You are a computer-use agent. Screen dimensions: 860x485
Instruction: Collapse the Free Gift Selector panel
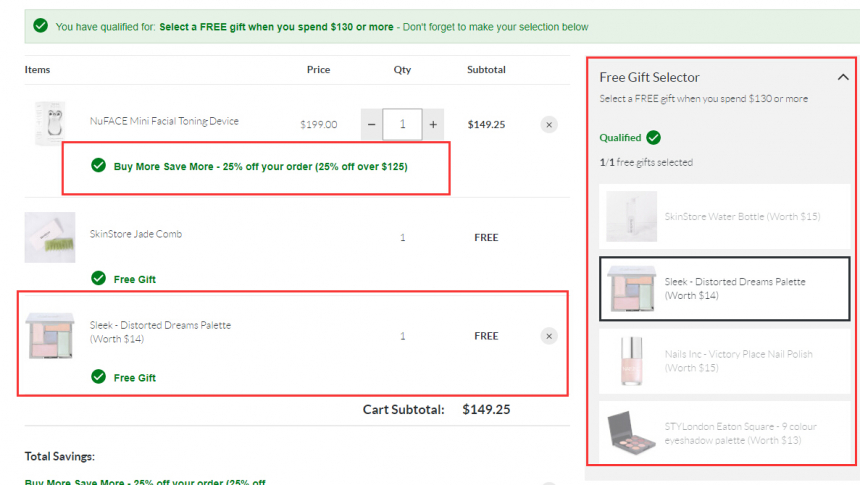coord(842,77)
